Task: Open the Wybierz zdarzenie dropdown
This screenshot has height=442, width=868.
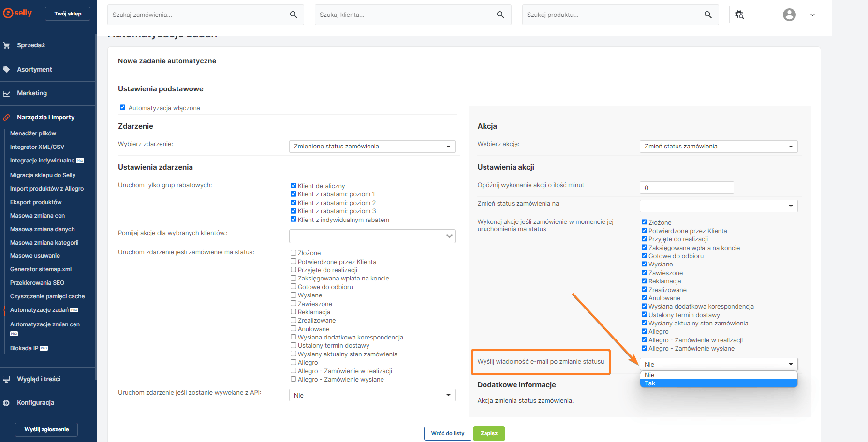Action: coord(372,147)
